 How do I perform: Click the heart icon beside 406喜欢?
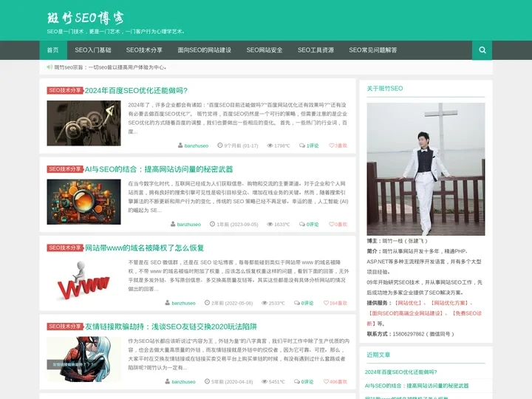pos(326,382)
